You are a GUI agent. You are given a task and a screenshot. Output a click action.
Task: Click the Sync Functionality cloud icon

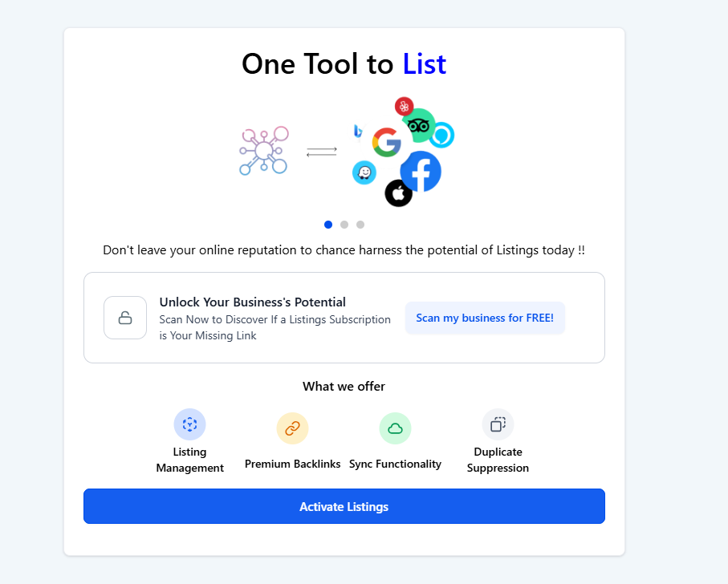[x=395, y=428]
